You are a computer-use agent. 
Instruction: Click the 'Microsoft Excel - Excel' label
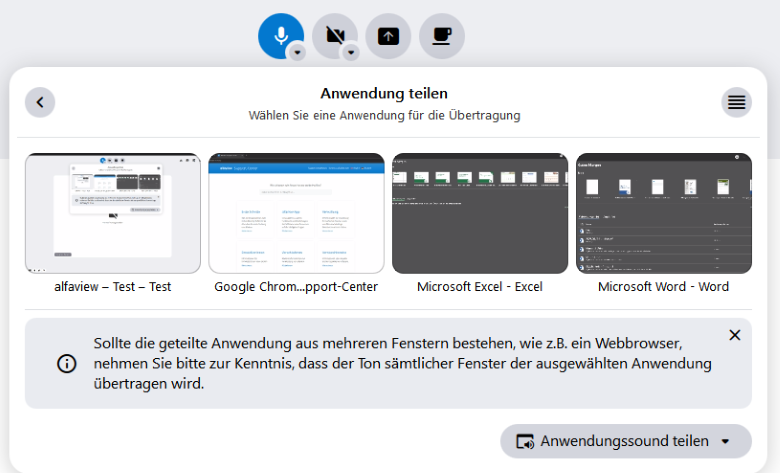[x=480, y=287]
